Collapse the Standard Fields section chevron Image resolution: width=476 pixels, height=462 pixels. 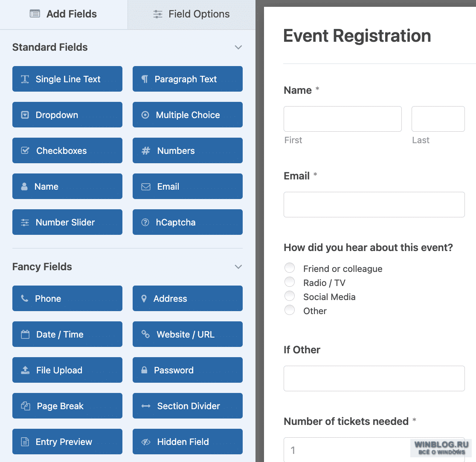pyautogui.click(x=238, y=47)
